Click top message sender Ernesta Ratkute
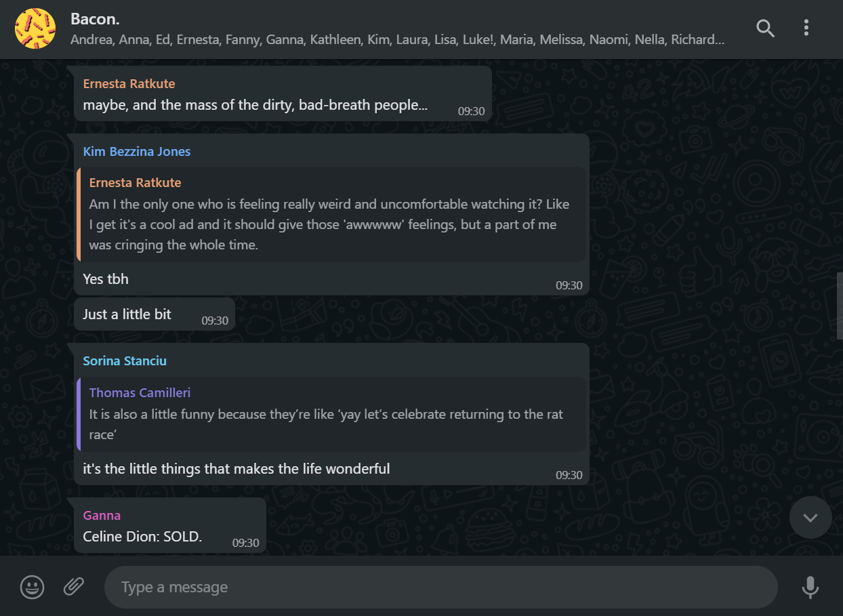The height and width of the screenshot is (616, 843). (129, 83)
